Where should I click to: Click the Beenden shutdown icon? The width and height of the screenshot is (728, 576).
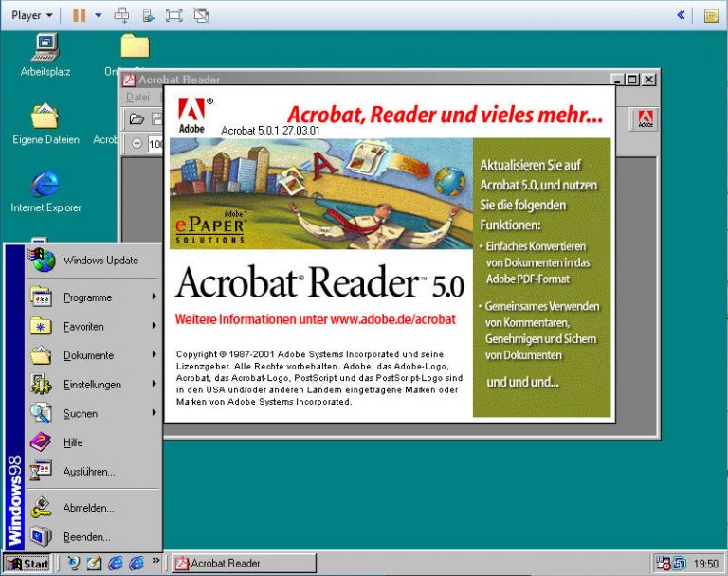click(42, 536)
